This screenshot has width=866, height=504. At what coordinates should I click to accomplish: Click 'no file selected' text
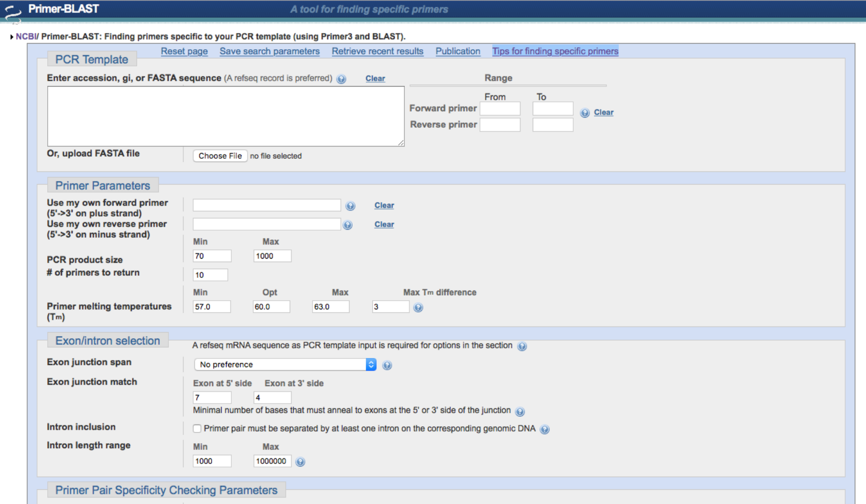pos(276,156)
